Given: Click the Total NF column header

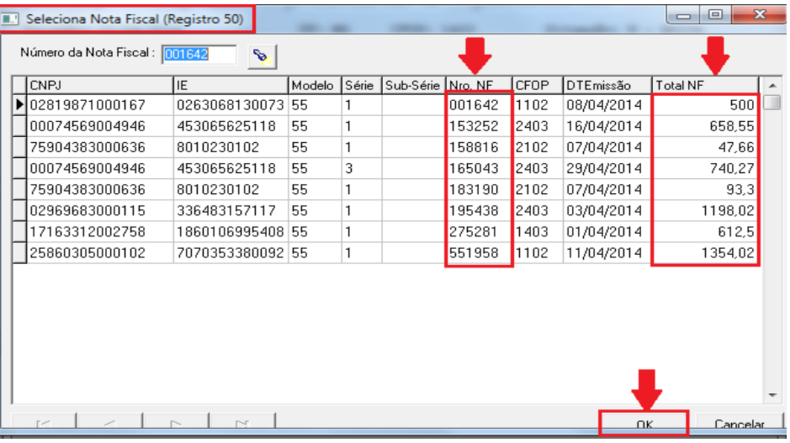Looking at the screenshot, I should click(x=703, y=84).
